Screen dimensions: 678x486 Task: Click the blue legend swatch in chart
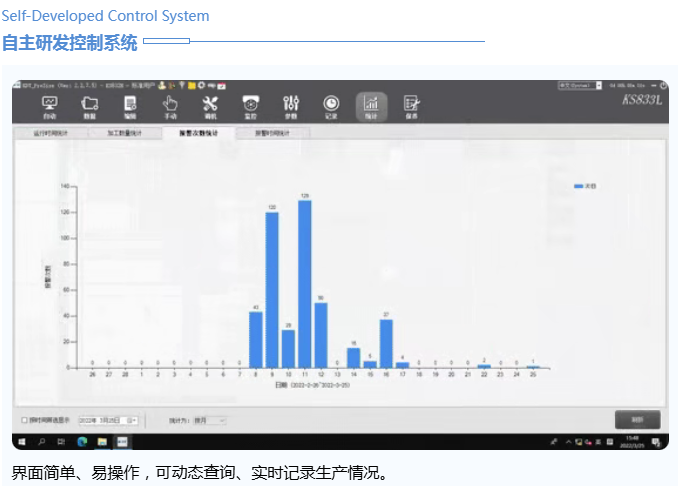pyautogui.click(x=578, y=186)
